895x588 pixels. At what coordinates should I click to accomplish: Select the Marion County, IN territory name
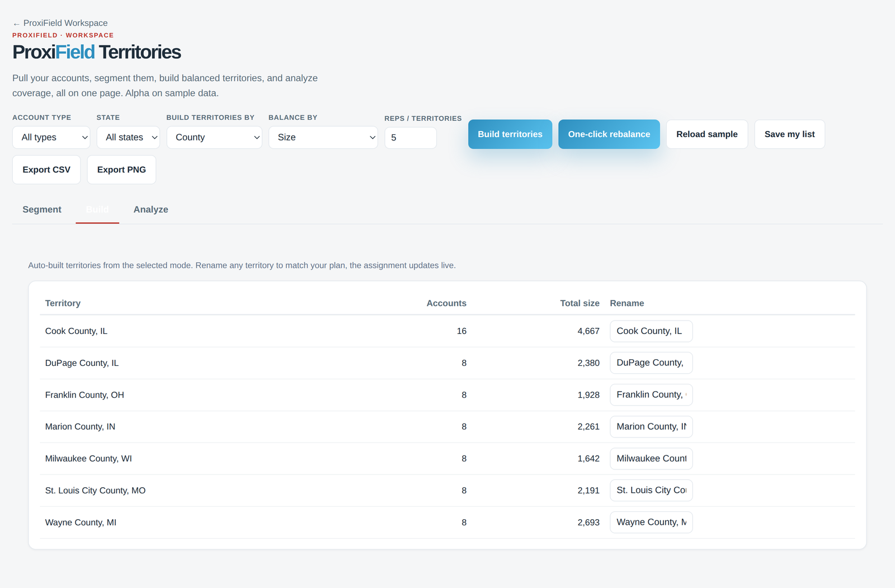point(80,427)
